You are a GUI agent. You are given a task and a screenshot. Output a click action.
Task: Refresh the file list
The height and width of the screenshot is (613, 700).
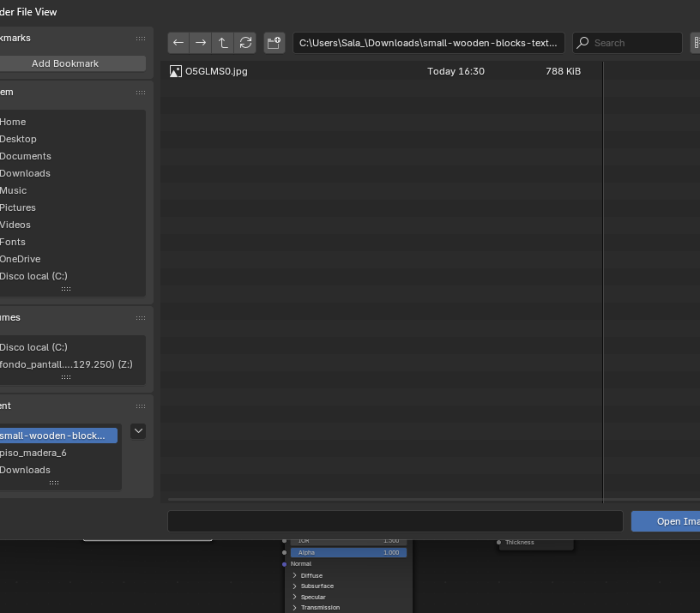(246, 43)
